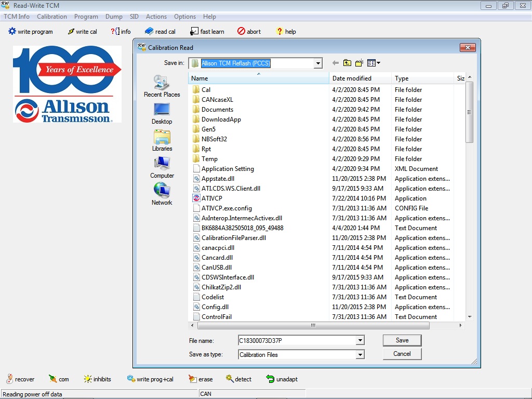
Task: Open the Dump menu
Action: 114,16
